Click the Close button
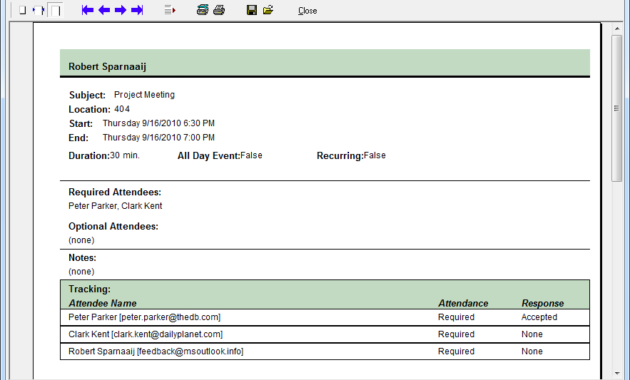This screenshot has height=380, width=630. (x=307, y=11)
